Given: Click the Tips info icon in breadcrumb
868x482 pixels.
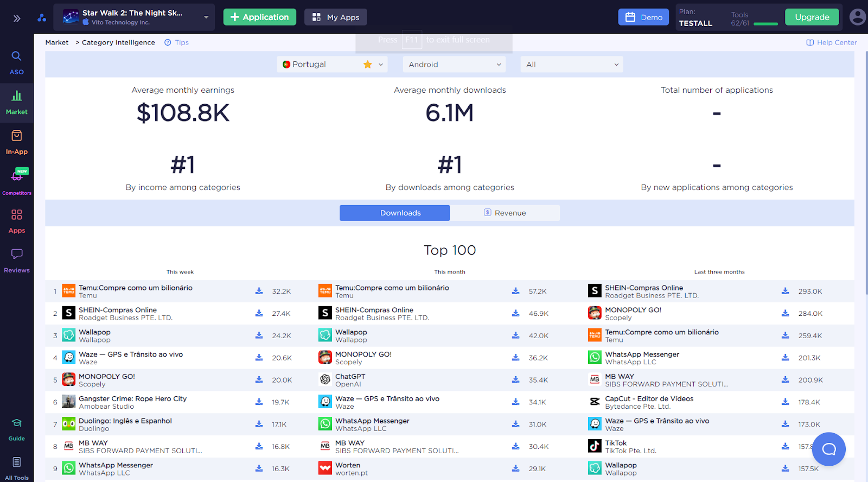Looking at the screenshot, I should coord(168,42).
